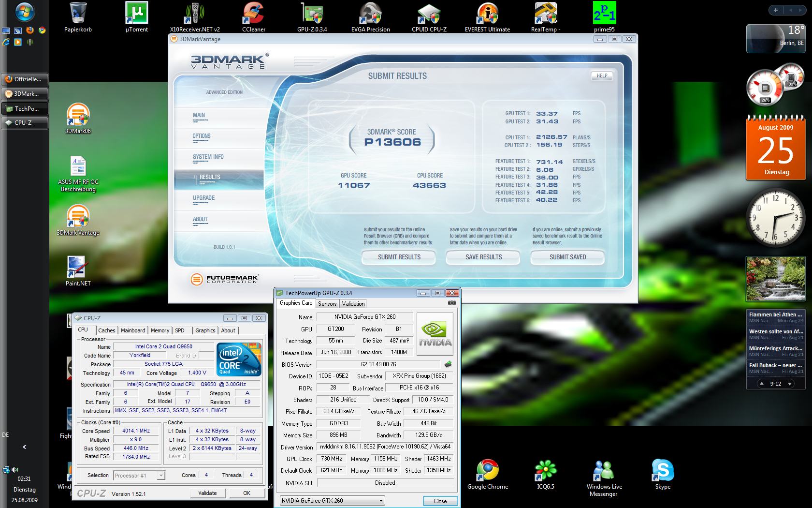Click the waterfall slideshow gadget picture
The height and width of the screenshot is (508, 812).
[775, 279]
